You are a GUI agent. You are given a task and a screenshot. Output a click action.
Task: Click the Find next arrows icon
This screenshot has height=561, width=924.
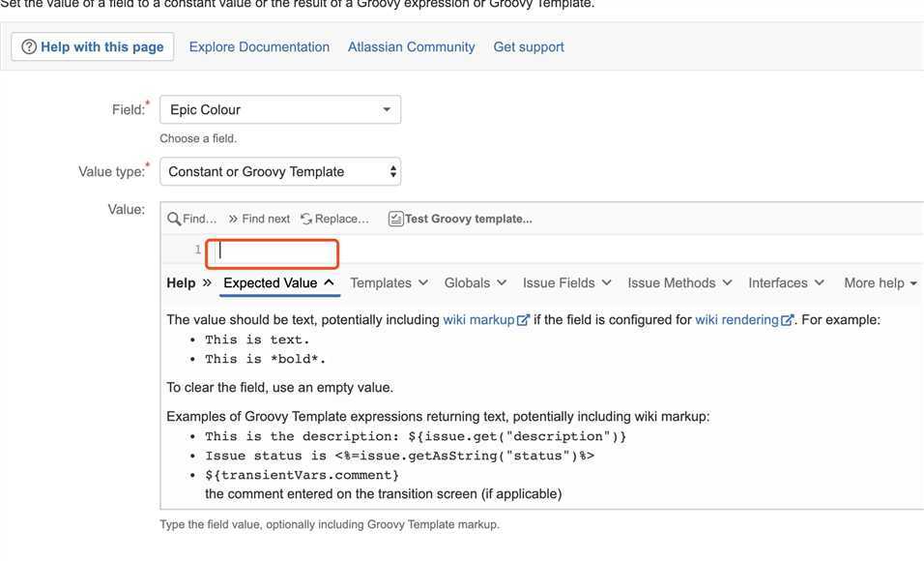coord(234,219)
